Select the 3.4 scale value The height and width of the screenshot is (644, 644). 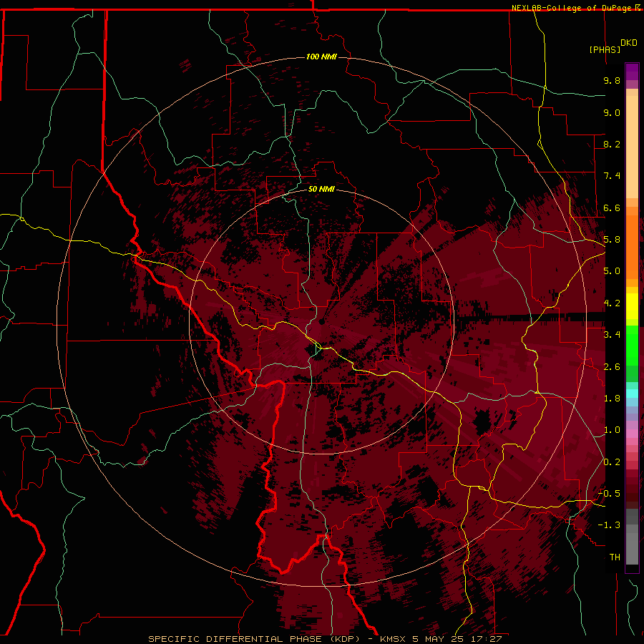coord(612,335)
